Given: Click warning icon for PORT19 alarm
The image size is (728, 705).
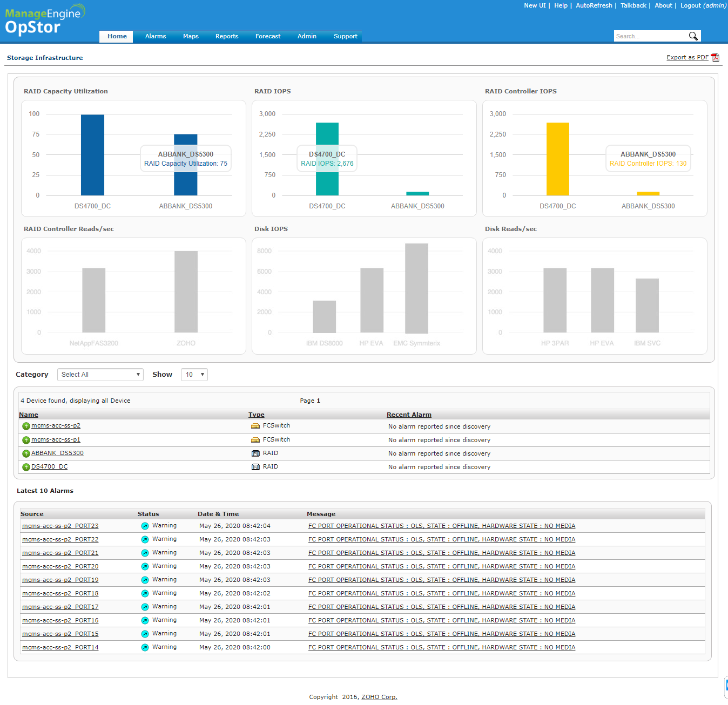Looking at the screenshot, I should coord(145,580).
